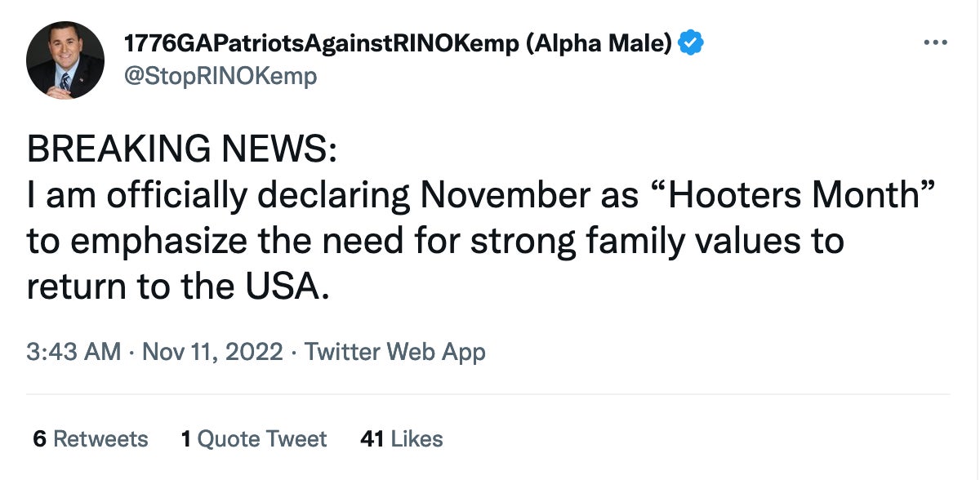980x480 pixels.
Task: Click the Nov 11, 2022 date
Action: [x=212, y=352]
